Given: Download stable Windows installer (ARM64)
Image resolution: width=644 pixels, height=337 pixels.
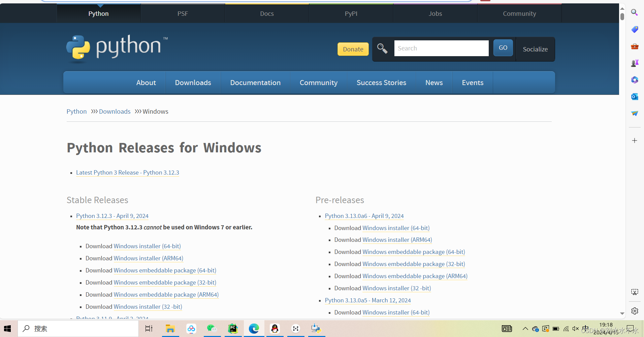Looking at the screenshot, I should click(149, 258).
